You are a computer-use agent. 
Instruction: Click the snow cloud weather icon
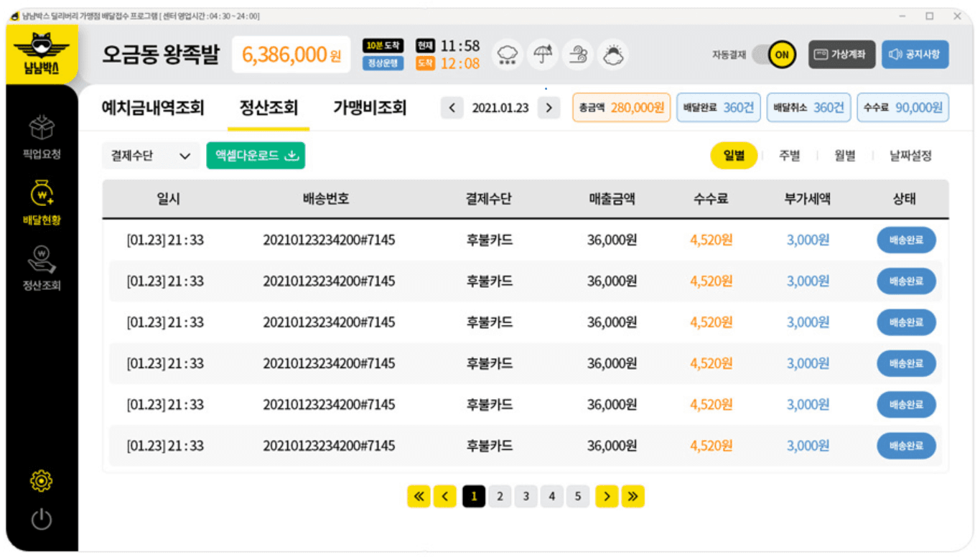(x=509, y=55)
